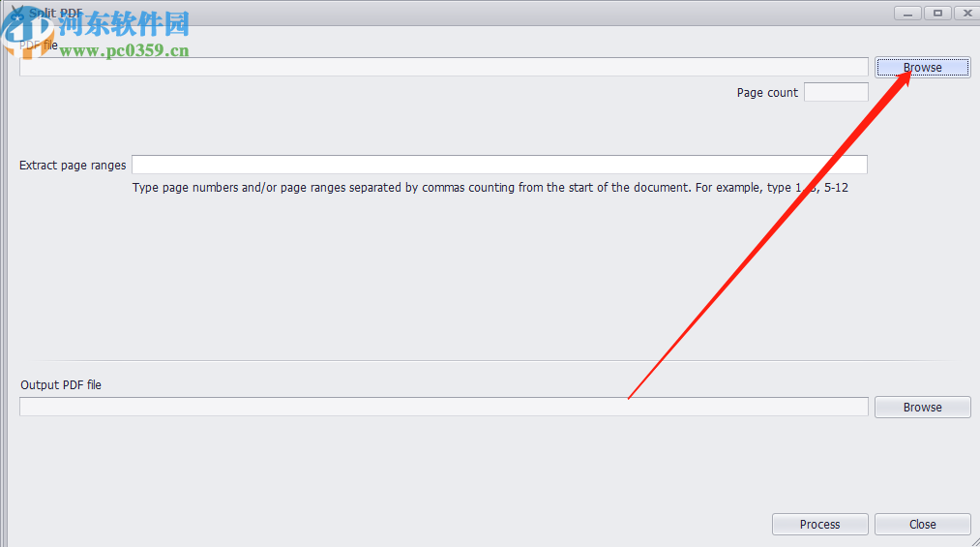Viewport: 980px width, 547px height.
Task: Browse for the source PDF file
Action: pyautogui.click(x=922, y=67)
